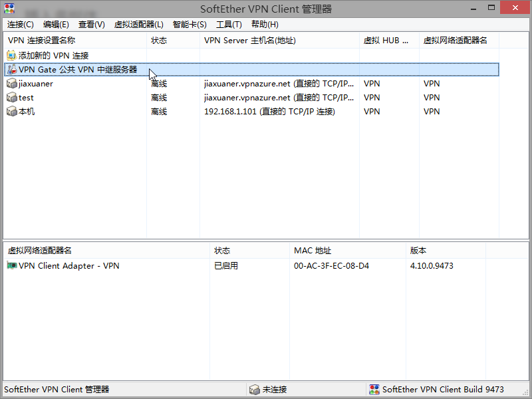Click the SoftEther icon next to Build 9473
The width and height of the screenshot is (532, 399).
coord(374,390)
